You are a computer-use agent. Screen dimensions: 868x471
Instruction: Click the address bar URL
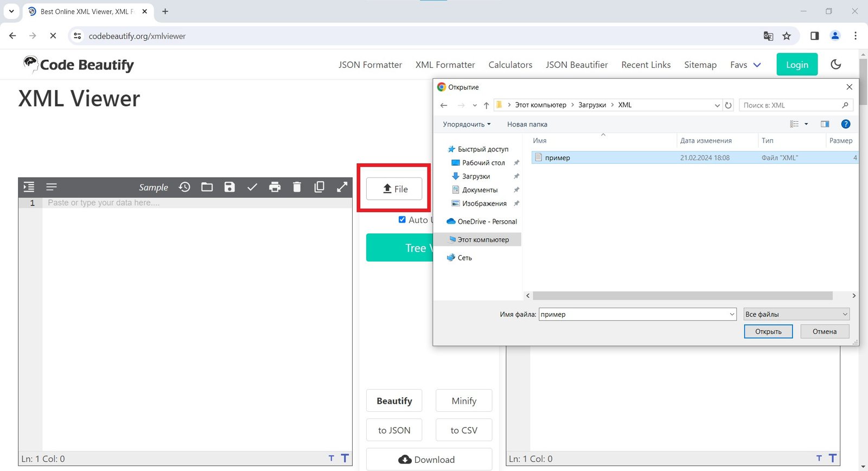tap(137, 36)
